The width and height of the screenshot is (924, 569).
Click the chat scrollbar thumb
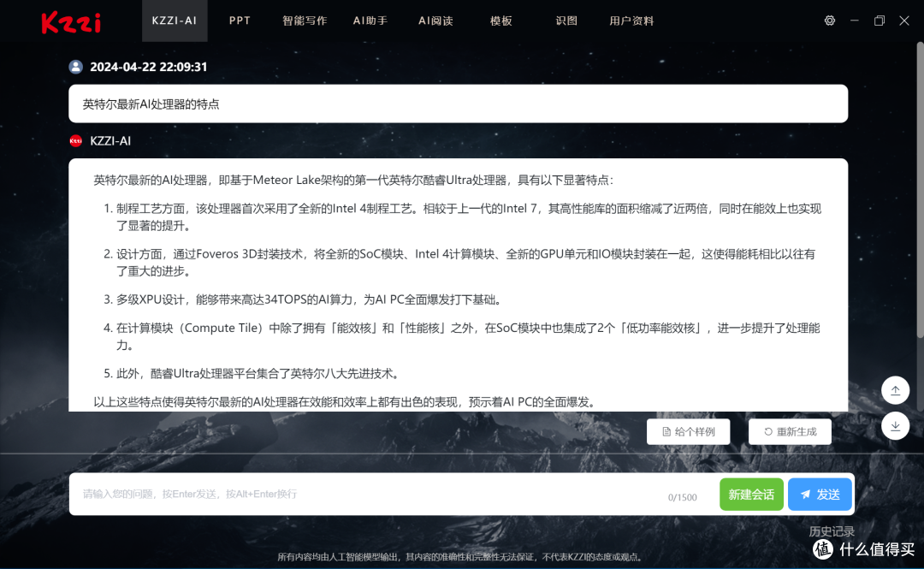click(920, 192)
